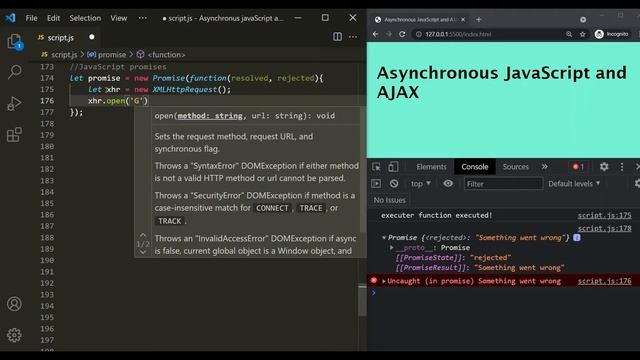
Task: Show the next signature in tooltip
Action: [x=143, y=252]
